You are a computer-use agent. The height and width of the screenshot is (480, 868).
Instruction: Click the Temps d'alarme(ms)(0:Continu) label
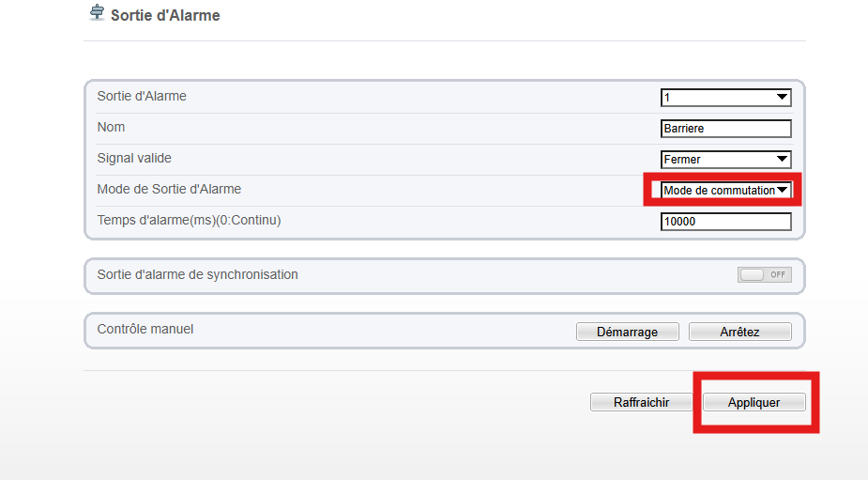click(x=189, y=220)
